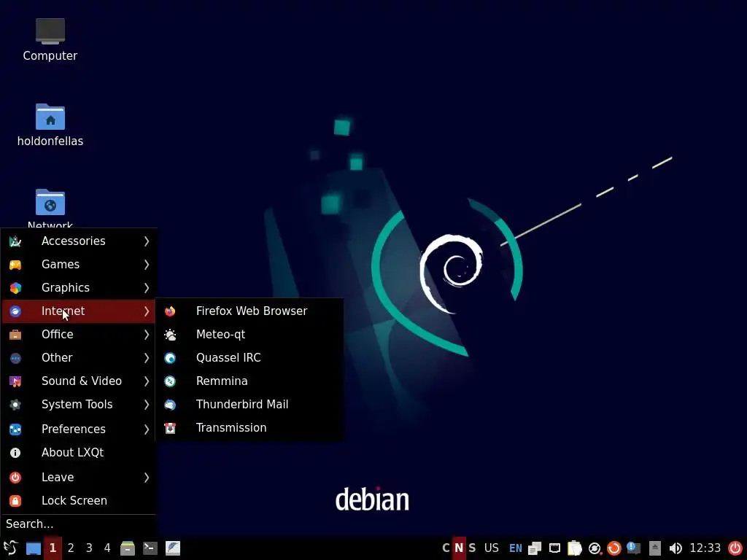Open Thunderbird Mail from the submenu
The height and width of the screenshot is (560, 747).
click(249, 404)
